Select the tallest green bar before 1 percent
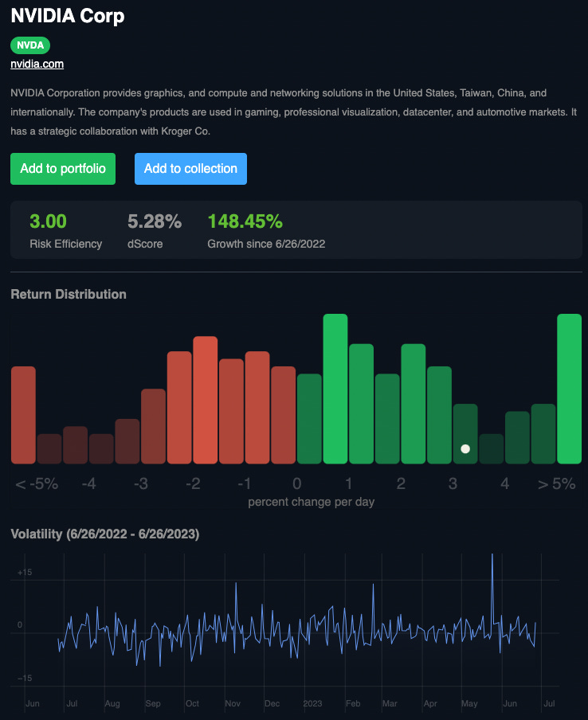 tap(335, 389)
